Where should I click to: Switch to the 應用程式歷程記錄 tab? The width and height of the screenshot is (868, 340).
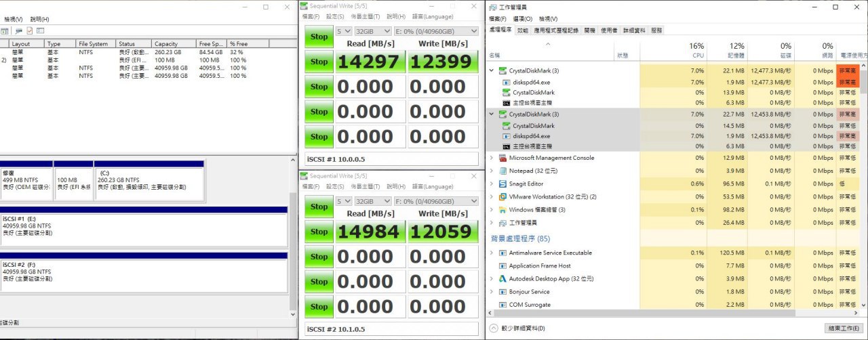[x=556, y=30]
